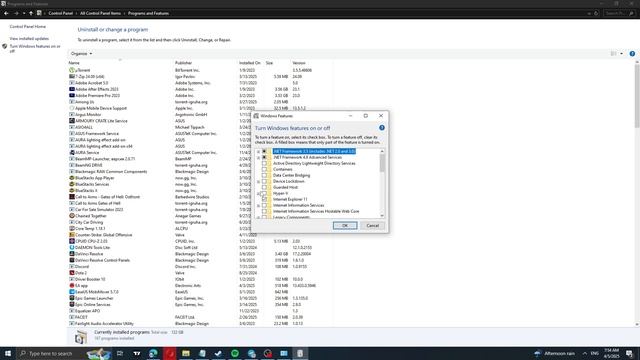
Task: Click the Windows Features help icon
Action: [382, 128]
